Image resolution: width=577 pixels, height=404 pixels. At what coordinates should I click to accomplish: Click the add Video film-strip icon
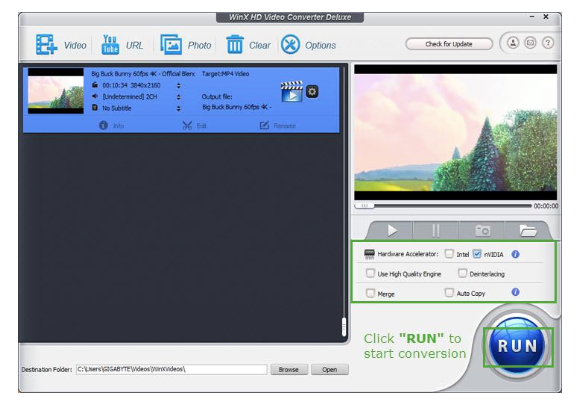46,45
